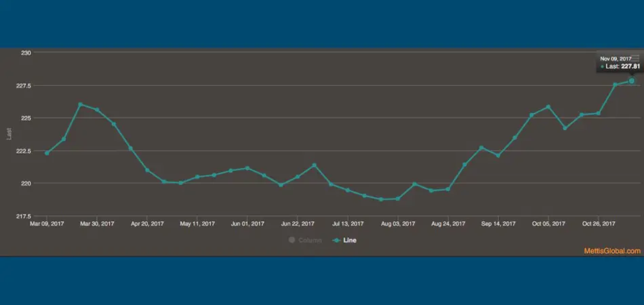Open the MettisGlobal.com credit link
The image size is (644, 305).
tap(612, 251)
